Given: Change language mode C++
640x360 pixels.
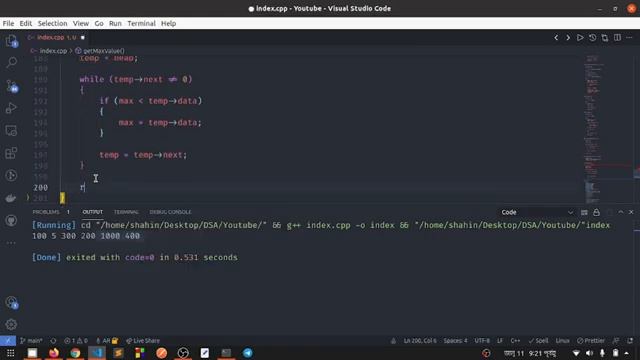Looking at the screenshot, I should (x=516, y=340).
